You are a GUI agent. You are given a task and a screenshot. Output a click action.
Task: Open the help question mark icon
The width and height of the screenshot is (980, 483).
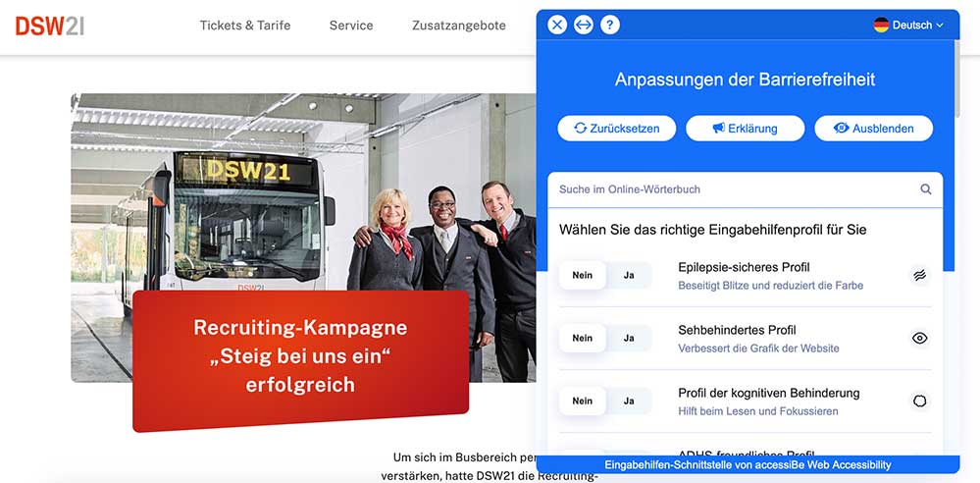(610, 25)
